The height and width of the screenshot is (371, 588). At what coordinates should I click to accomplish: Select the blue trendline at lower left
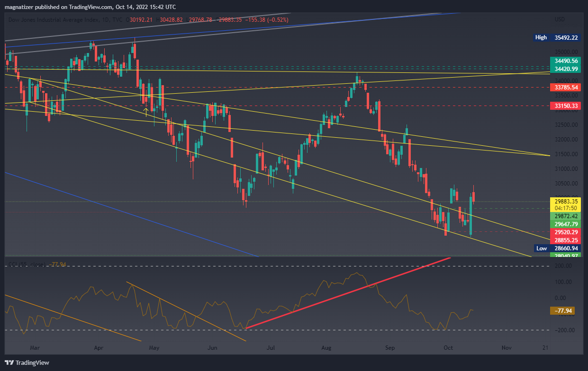coord(132,214)
